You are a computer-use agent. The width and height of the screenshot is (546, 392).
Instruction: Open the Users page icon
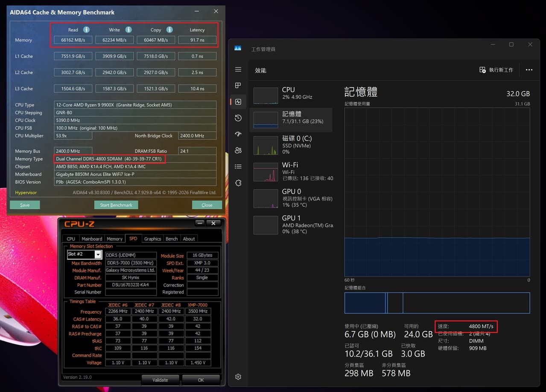238,150
